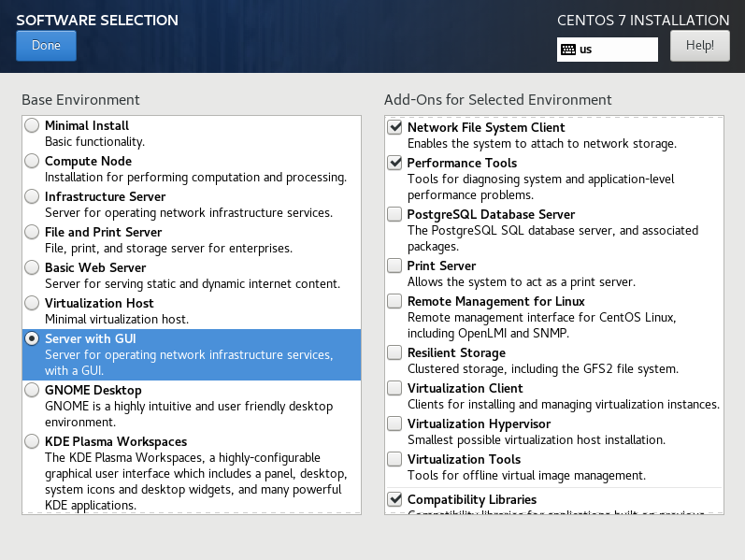This screenshot has height=560, width=745.
Task: Select GNOME Desktop environment
Action: pos(33,389)
